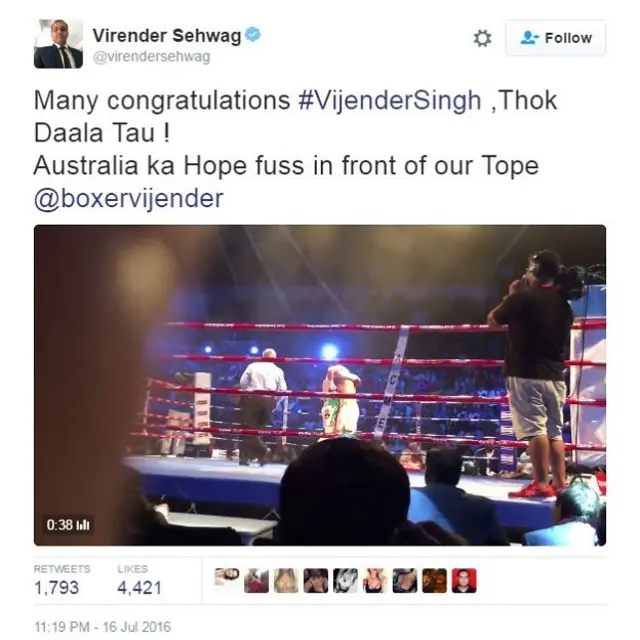Click the blue verified badge icon
Image resolution: width=640 pixels, height=640 pixels.
point(253,34)
